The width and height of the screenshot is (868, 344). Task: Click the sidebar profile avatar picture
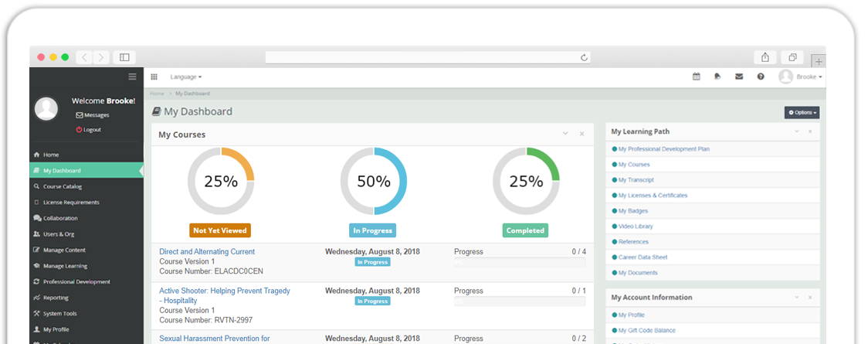46,108
